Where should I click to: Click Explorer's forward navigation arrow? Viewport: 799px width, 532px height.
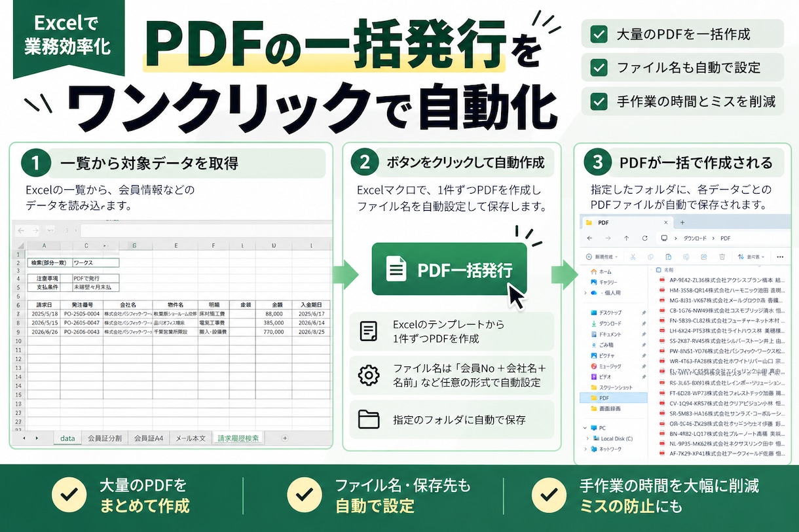pyautogui.click(x=608, y=238)
